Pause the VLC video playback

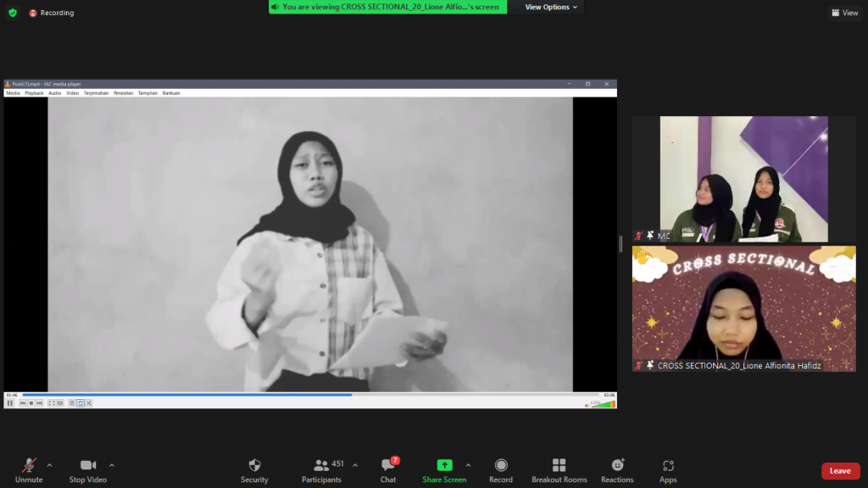pyautogui.click(x=10, y=403)
